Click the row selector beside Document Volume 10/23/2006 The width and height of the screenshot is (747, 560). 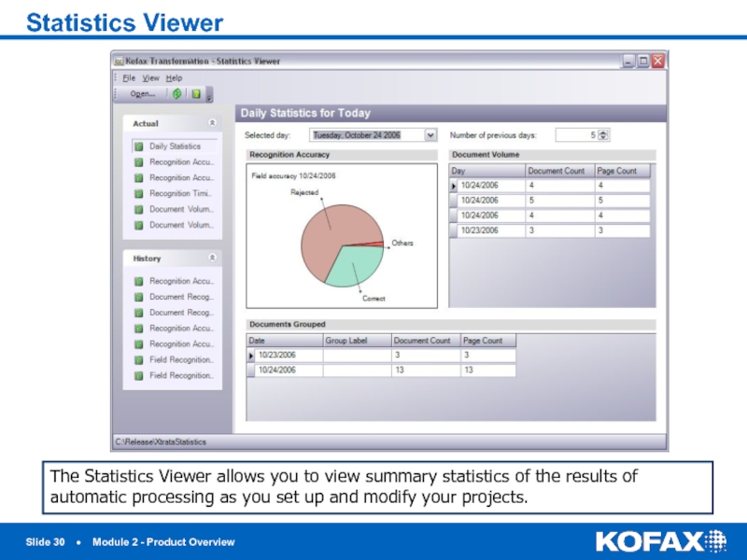pyautogui.click(x=454, y=231)
